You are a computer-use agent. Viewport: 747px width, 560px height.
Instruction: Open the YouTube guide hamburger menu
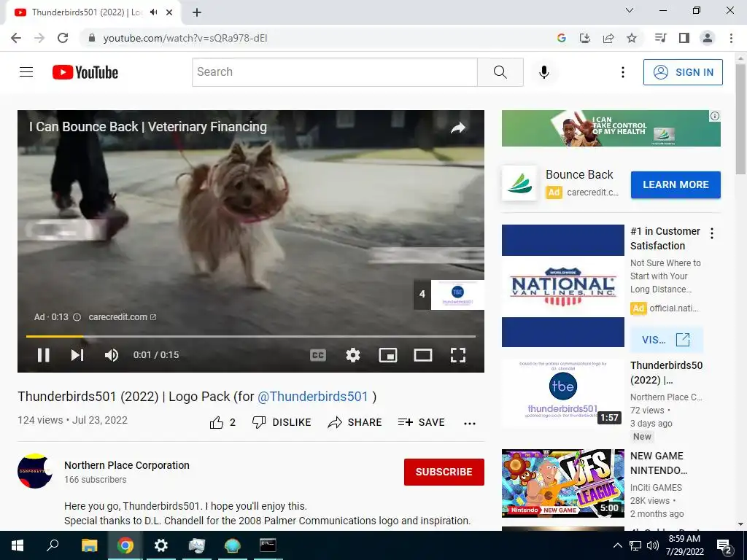tap(26, 72)
